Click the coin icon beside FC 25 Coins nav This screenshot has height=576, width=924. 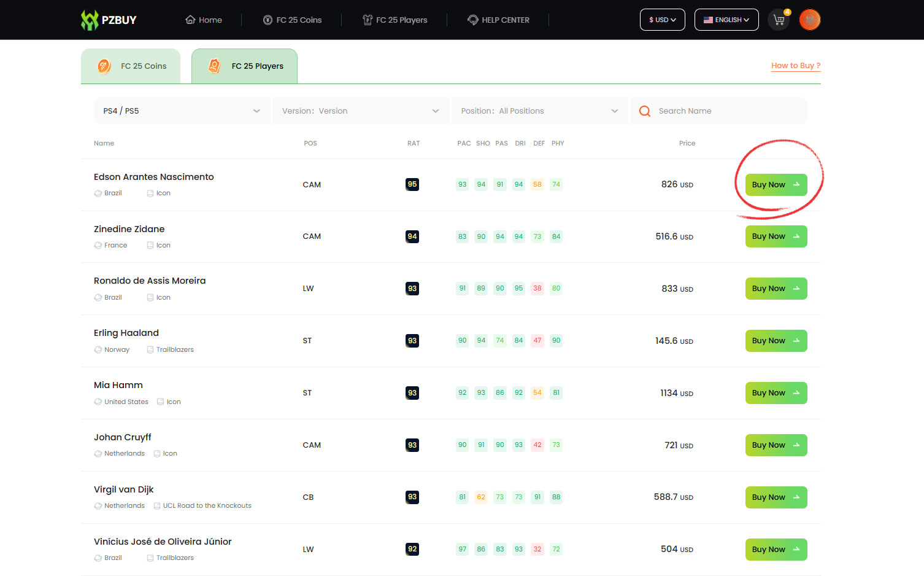click(268, 20)
